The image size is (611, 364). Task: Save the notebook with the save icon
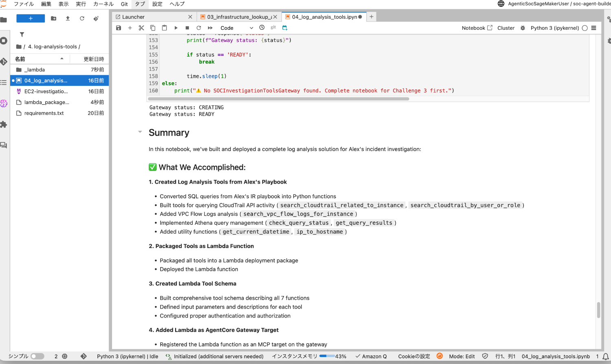119,28
